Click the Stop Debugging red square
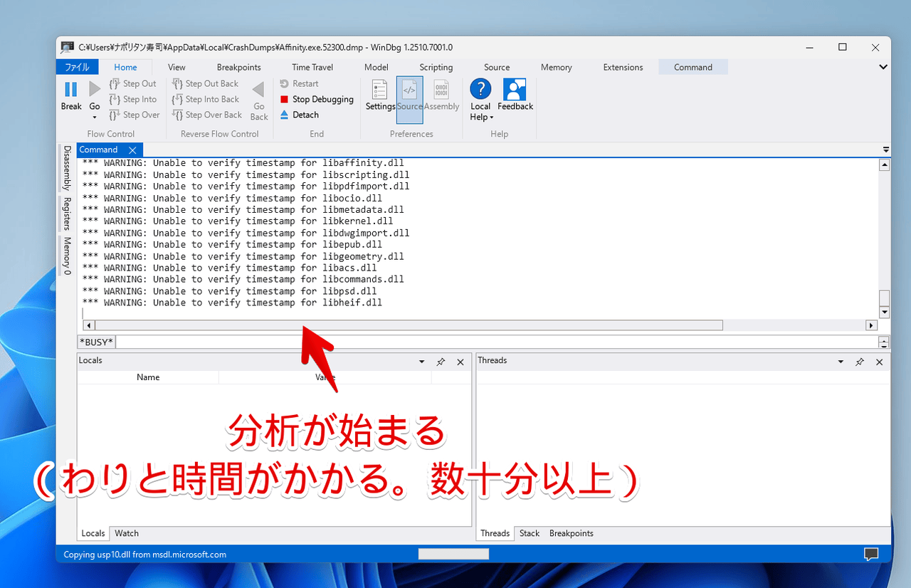 tap(285, 100)
